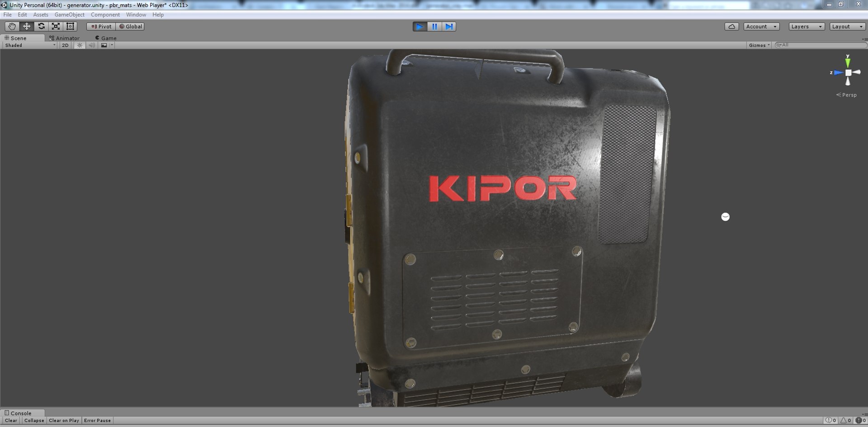Click the white right-facing gizmo cone
868x427 pixels.
[856, 72]
